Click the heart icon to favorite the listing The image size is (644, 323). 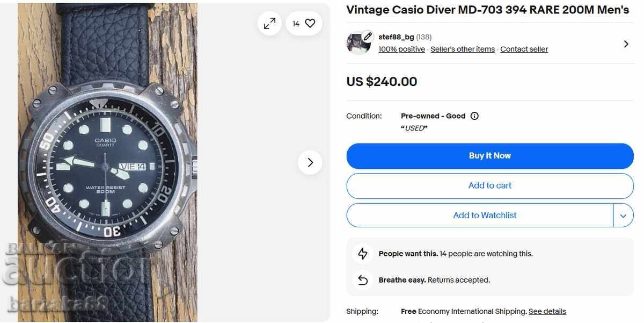click(310, 23)
